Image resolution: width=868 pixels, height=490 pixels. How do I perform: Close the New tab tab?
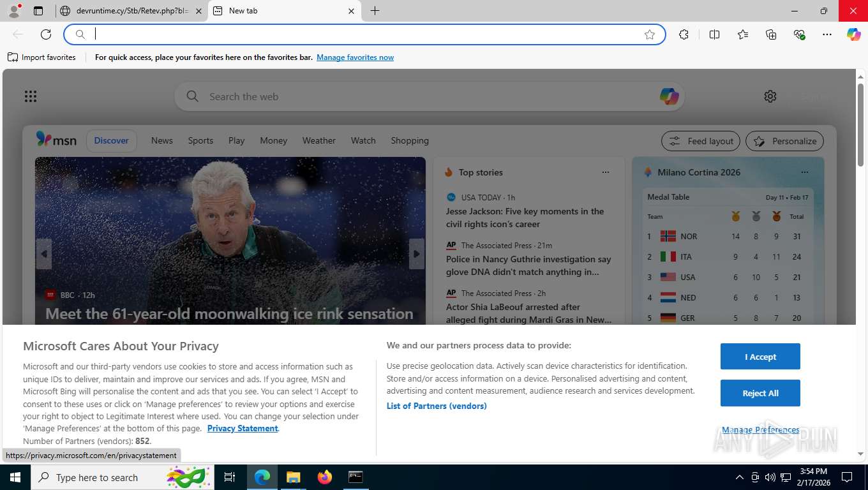(352, 11)
